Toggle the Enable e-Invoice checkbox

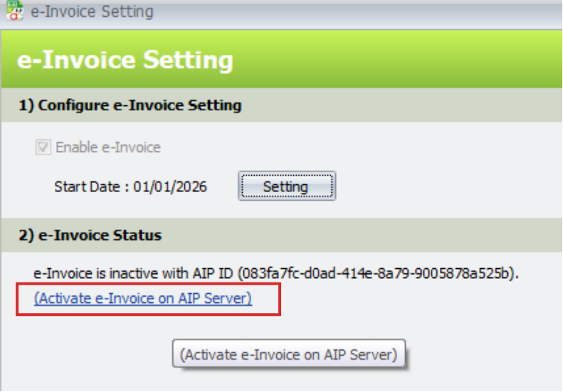click(x=43, y=148)
